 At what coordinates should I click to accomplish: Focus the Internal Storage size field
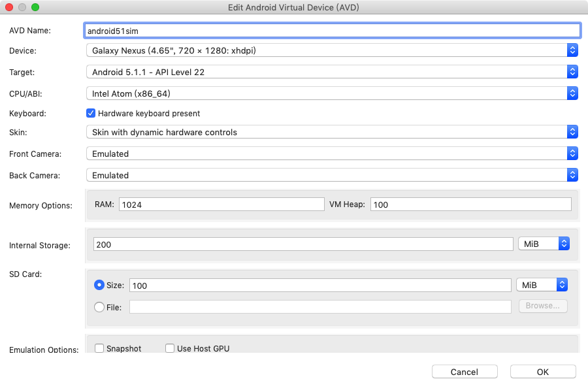[x=303, y=244]
